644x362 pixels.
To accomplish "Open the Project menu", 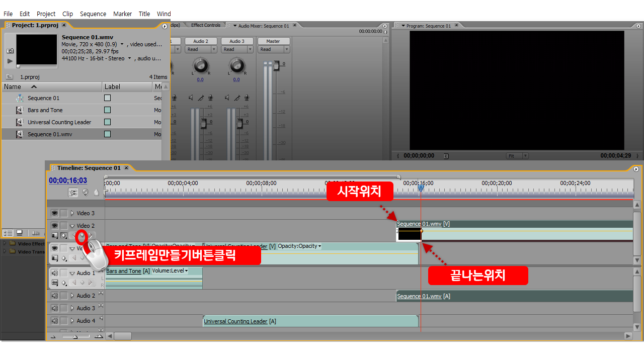I will point(46,14).
